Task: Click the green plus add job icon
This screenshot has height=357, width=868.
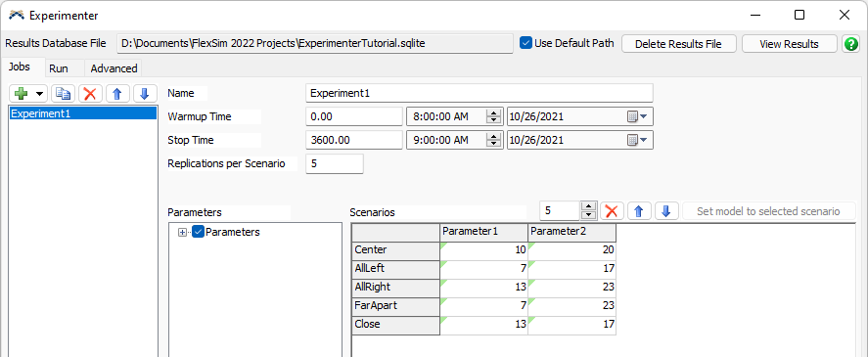Action: tap(21, 94)
